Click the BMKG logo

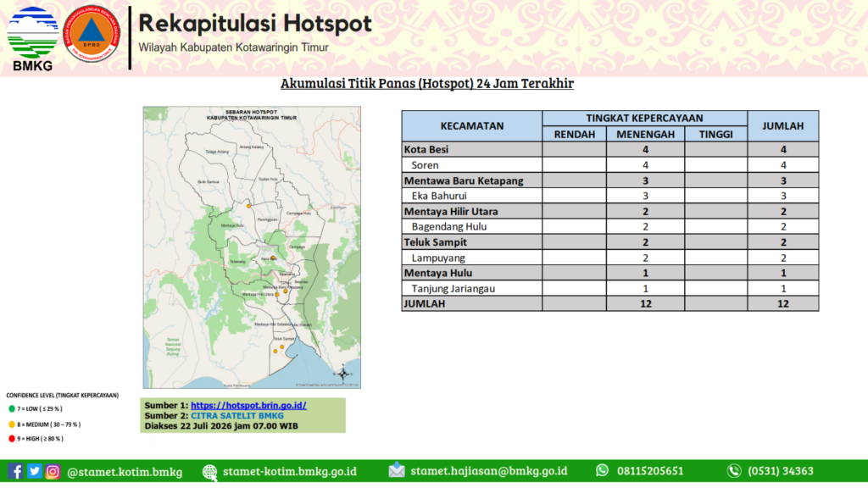[33, 39]
